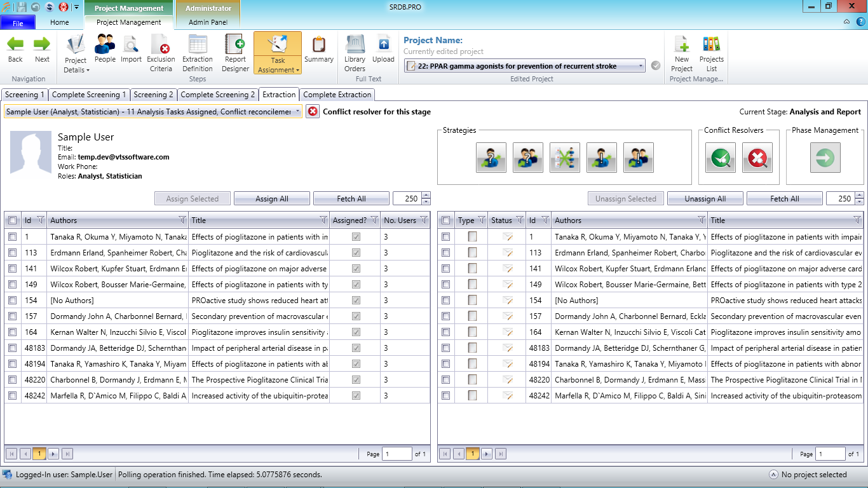The width and height of the screenshot is (868, 488).
Task: Expand the Task Assignment dropdown arrow
Action: pyautogui.click(x=296, y=70)
